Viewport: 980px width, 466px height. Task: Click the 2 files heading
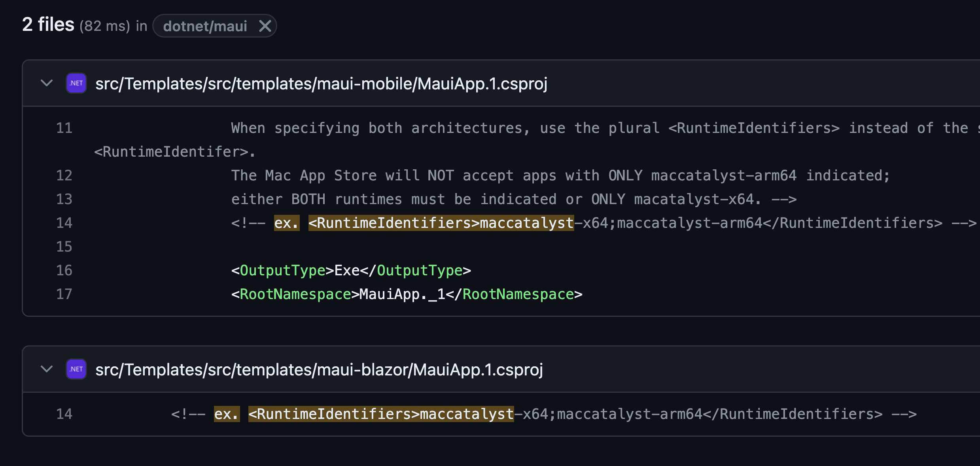(48, 24)
